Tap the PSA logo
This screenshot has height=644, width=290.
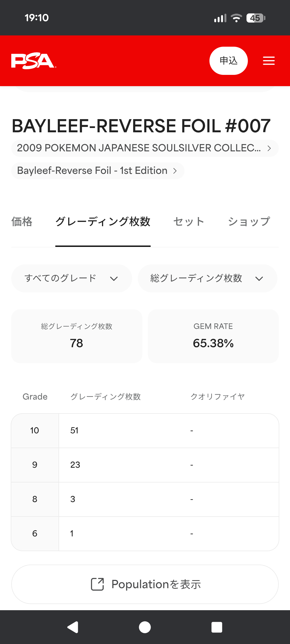[34, 61]
